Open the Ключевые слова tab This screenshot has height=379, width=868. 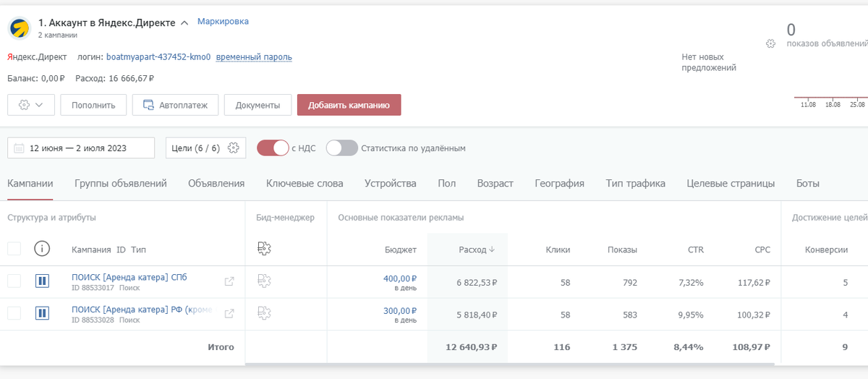(305, 184)
